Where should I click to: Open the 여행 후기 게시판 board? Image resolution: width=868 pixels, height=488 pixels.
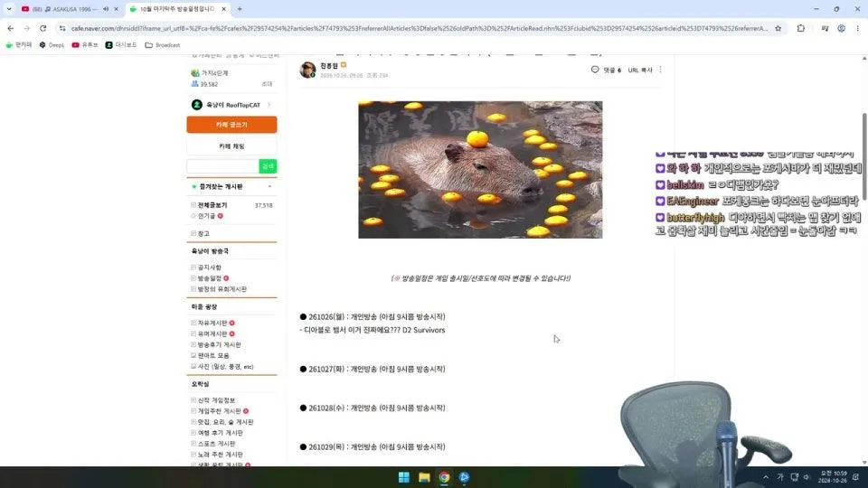point(220,433)
